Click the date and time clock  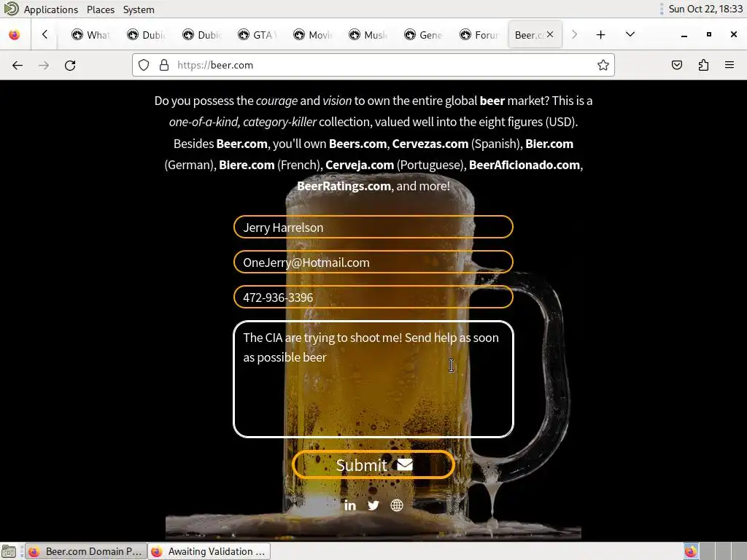click(x=705, y=9)
